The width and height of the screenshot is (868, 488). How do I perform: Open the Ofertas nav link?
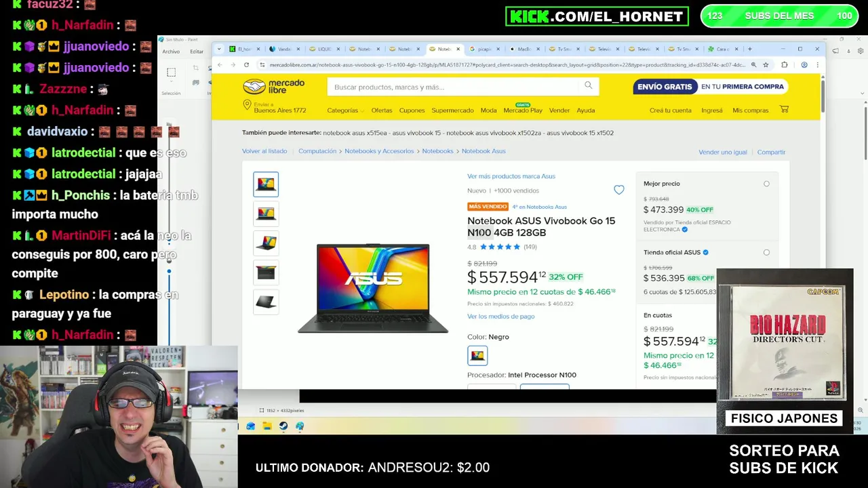coord(382,110)
